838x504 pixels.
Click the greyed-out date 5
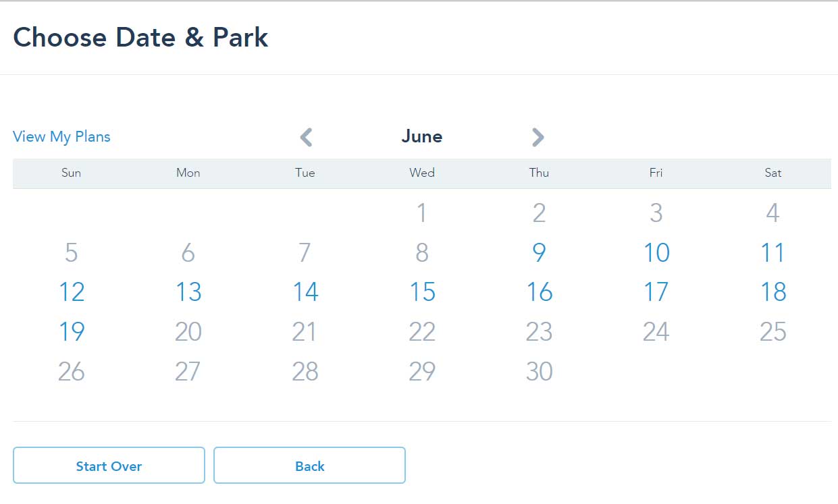point(72,253)
